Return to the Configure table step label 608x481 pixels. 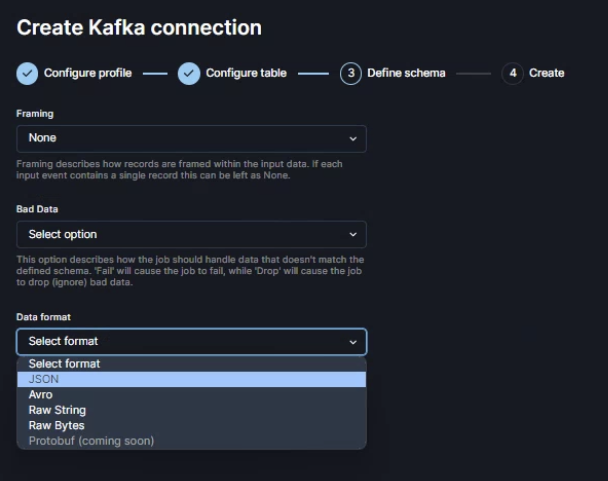tap(246, 73)
